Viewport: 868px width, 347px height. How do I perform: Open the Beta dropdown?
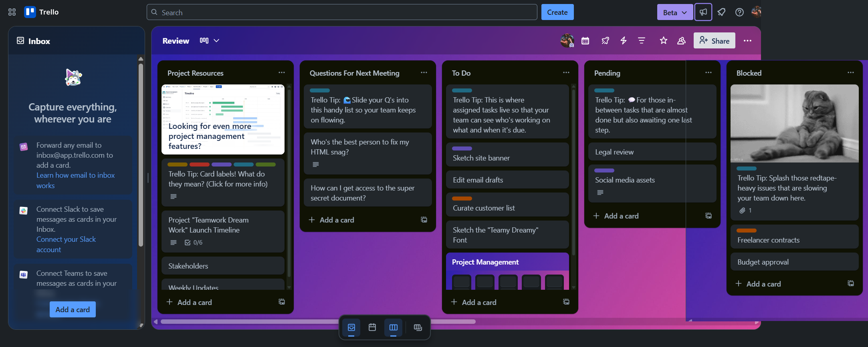[x=675, y=12]
